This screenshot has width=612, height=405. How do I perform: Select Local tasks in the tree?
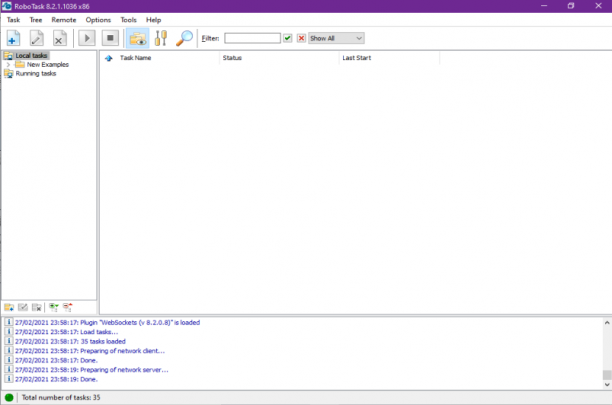[31, 55]
